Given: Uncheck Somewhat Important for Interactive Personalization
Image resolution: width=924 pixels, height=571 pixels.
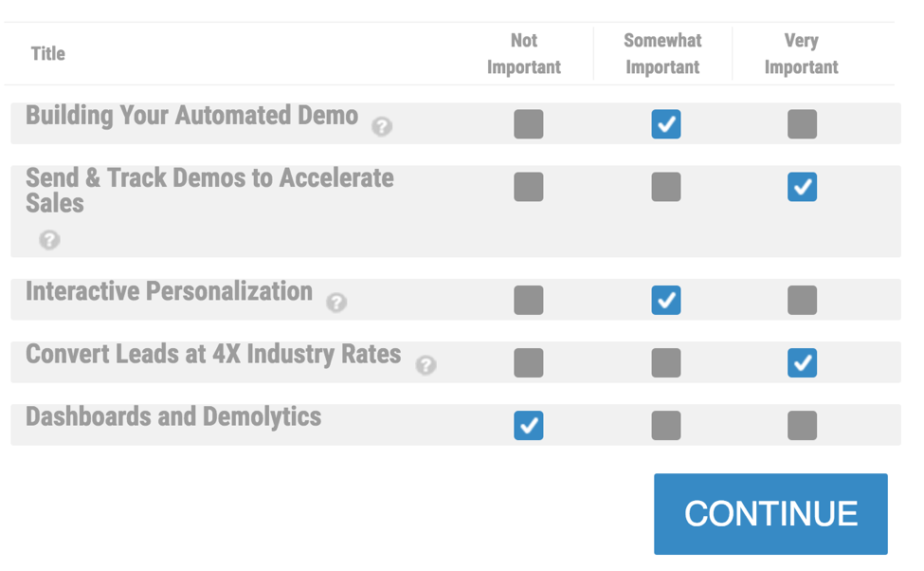Looking at the screenshot, I should [665, 301].
